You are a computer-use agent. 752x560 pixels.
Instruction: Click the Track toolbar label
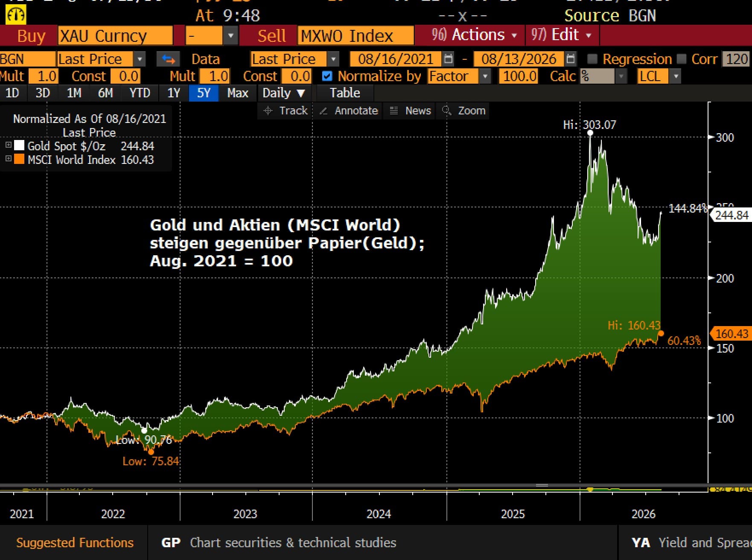point(294,111)
